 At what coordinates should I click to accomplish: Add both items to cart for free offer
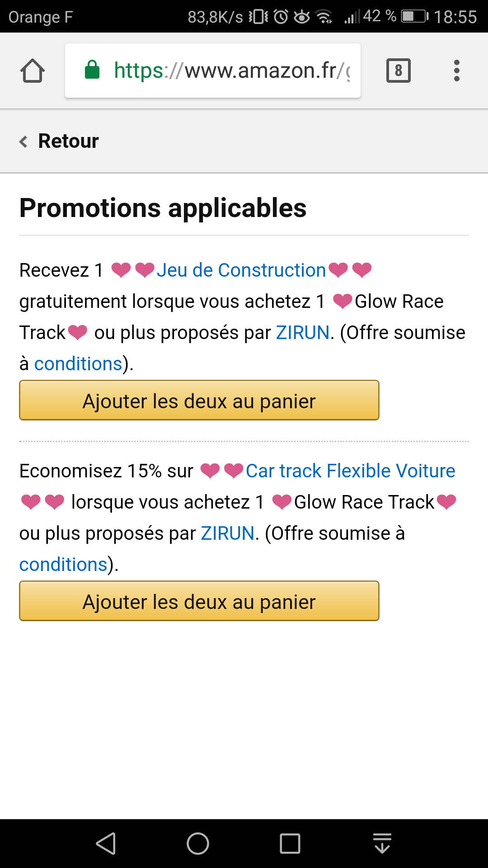click(x=199, y=401)
